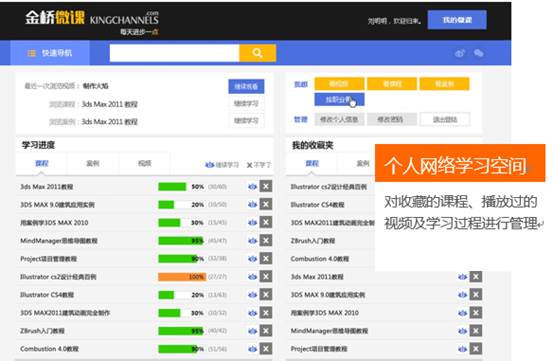Screen dimensions: 554x361
Task: Remove MindManager思维导图教程 from progress list
Action: (x=266, y=240)
